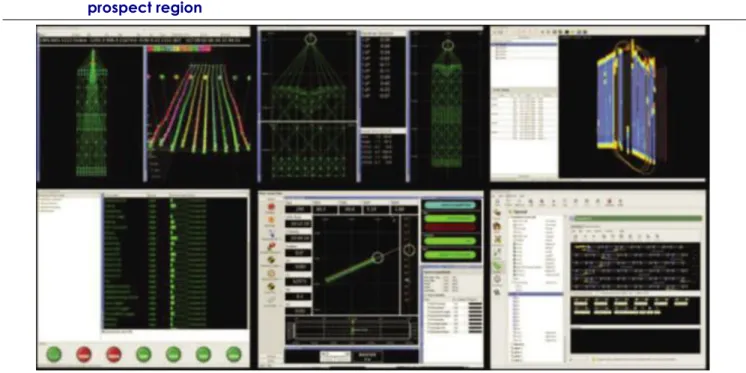Click the circle marker on the vertical depth gauge
Screen dimensions: 746x373
(409, 249)
